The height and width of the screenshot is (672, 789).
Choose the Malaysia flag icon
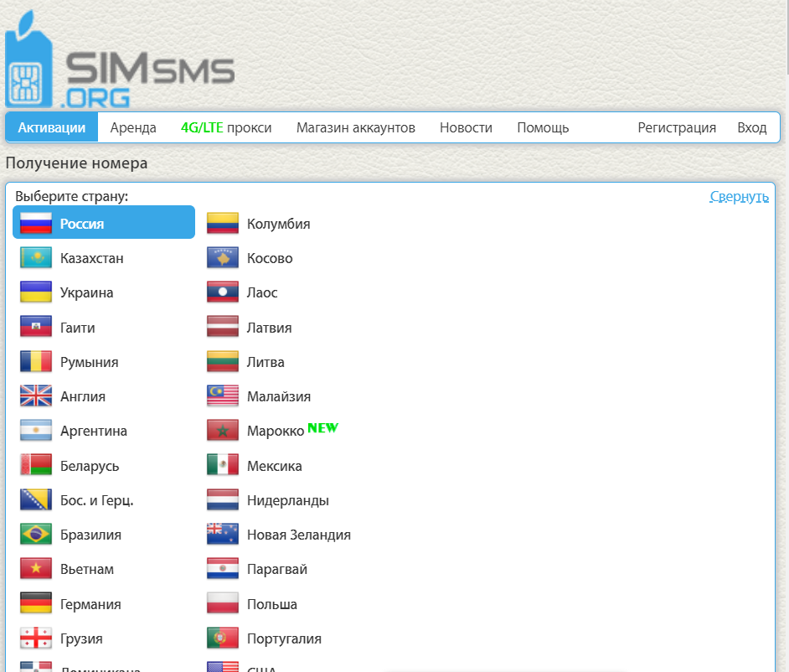pos(223,395)
